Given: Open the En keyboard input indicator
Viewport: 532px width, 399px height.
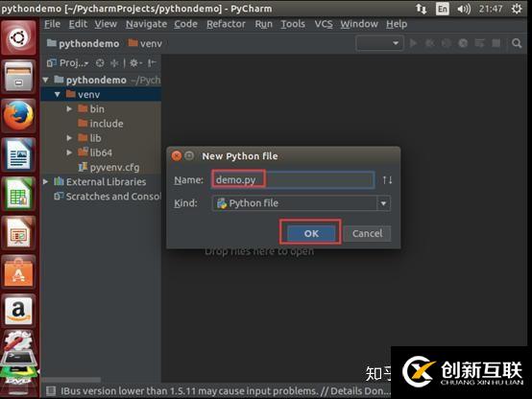Looking at the screenshot, I should (443, 9).
